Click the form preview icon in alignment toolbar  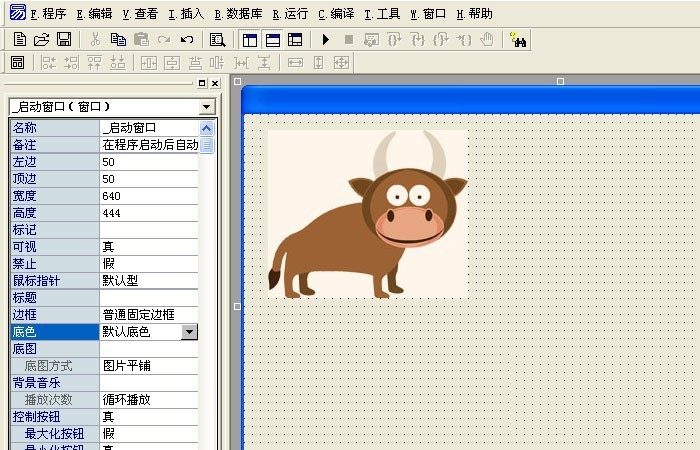[x=17, y=62]
